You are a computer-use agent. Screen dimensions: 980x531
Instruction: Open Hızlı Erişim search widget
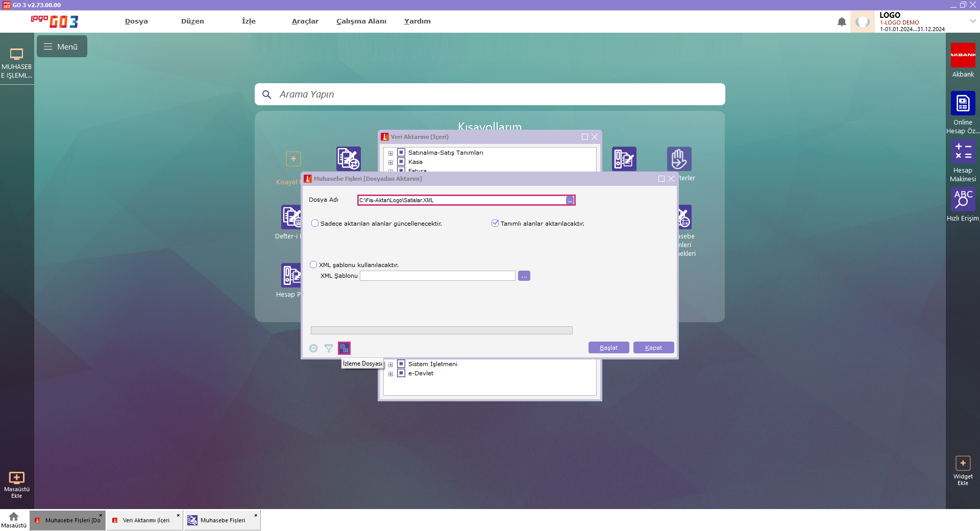pos(963,199)
